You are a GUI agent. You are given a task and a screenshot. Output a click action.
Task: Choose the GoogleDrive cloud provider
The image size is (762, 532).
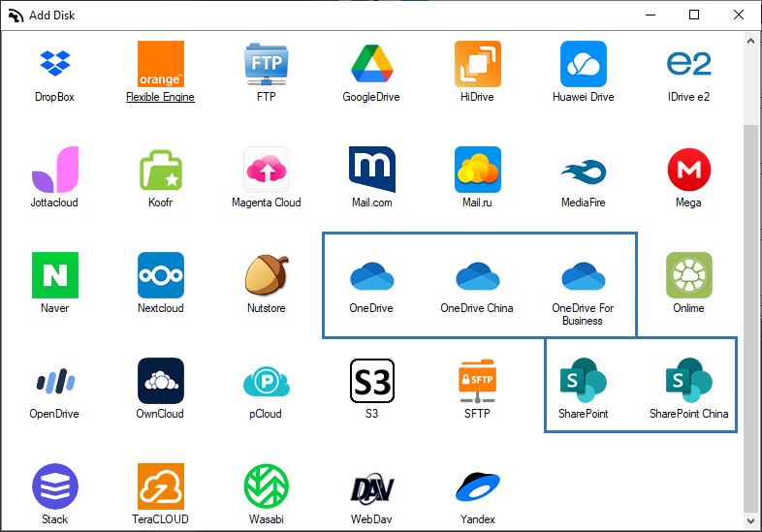(x=371, y=64)
